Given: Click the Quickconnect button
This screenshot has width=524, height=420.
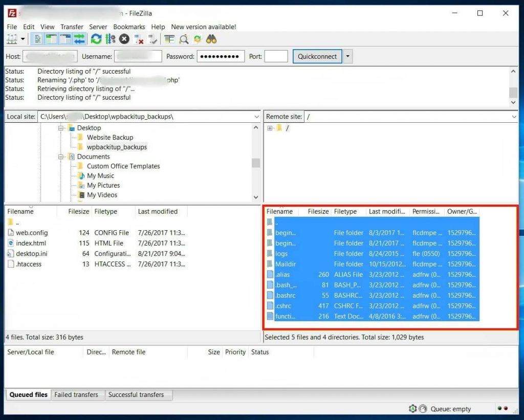Looking at the screenshot, I should coord(317,56).
